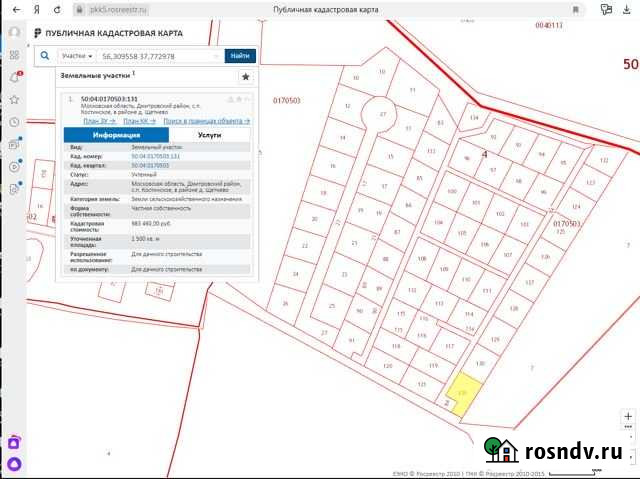Click the favorites star button in results panel

(245, 76)
